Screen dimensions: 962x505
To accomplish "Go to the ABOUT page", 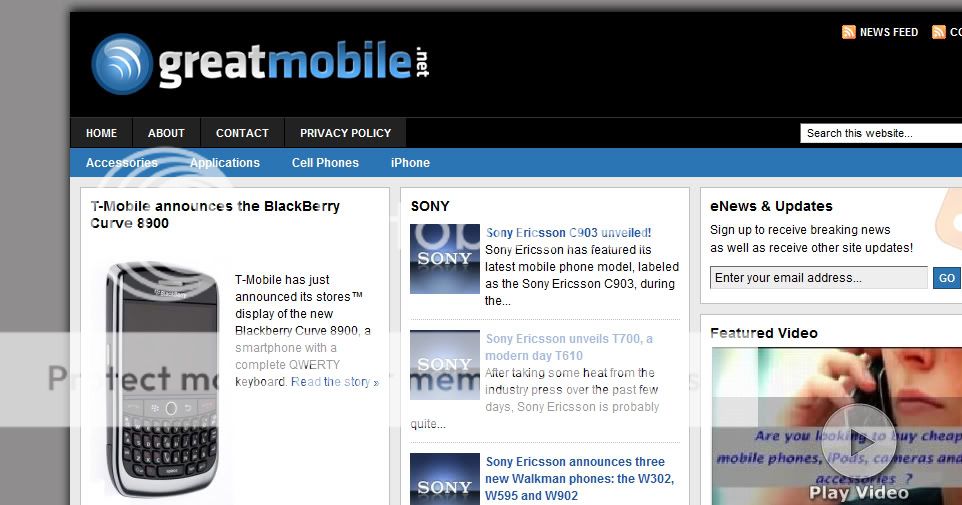I will pos(166,133).
